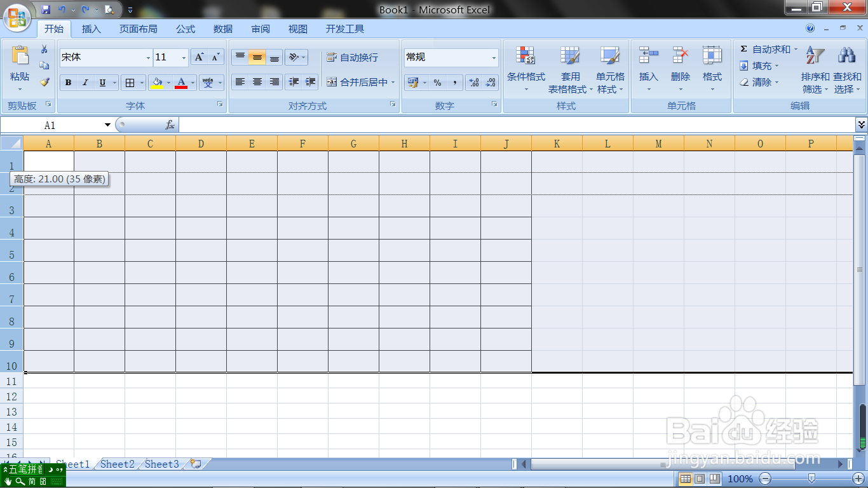Open print preview from quick access toolbar
This screenshot has width=868, height=488.
(109, 10)
